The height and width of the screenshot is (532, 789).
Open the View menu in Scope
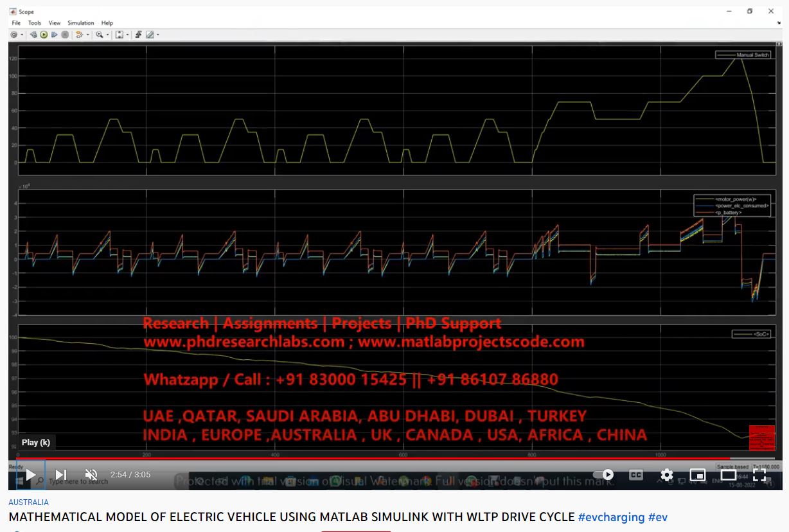(55, 23)
